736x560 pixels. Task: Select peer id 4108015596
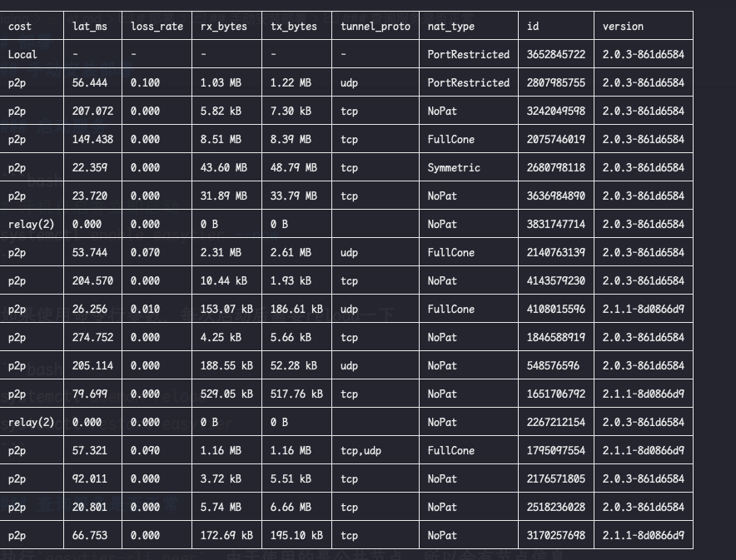556,309
